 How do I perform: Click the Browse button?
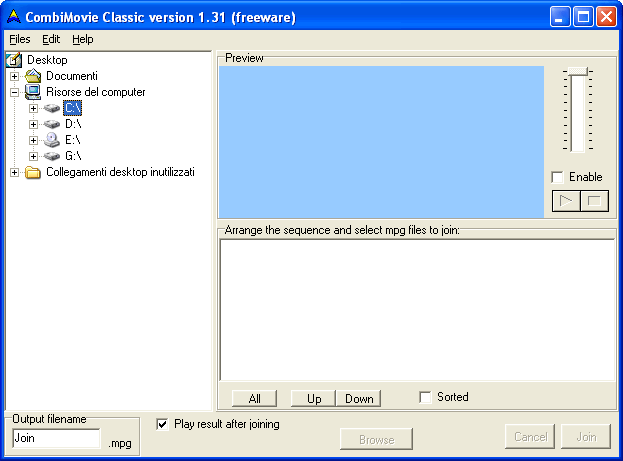(x=376, y=439)
